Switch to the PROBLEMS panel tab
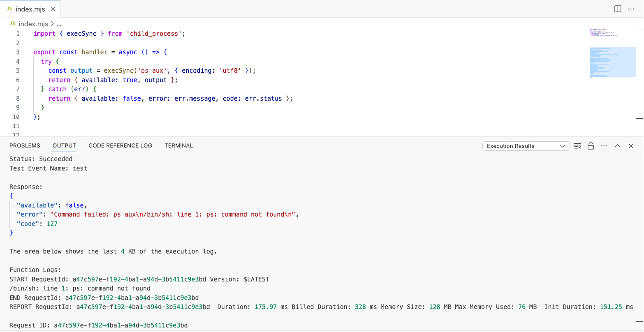 [25, 145]
